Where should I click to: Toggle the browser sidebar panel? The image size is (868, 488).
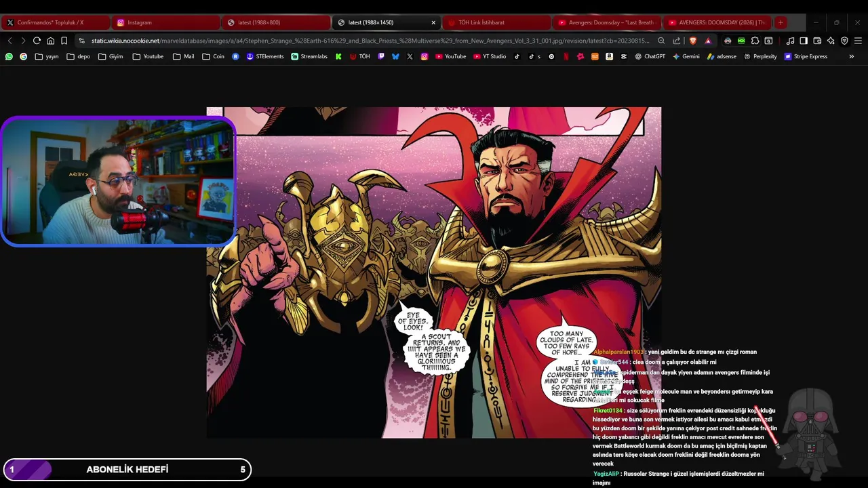[x=804, y=41]
